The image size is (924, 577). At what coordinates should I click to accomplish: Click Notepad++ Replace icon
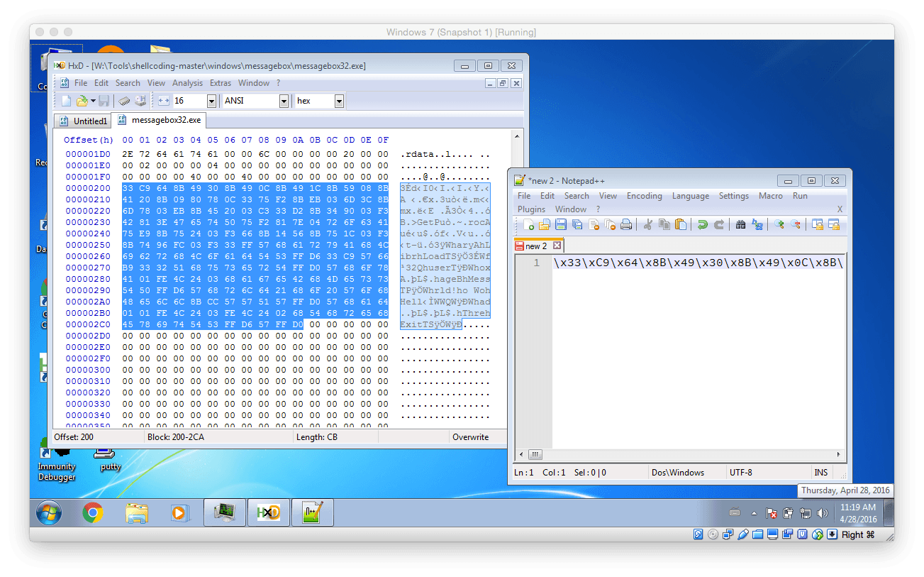click(x=757, y=225)
